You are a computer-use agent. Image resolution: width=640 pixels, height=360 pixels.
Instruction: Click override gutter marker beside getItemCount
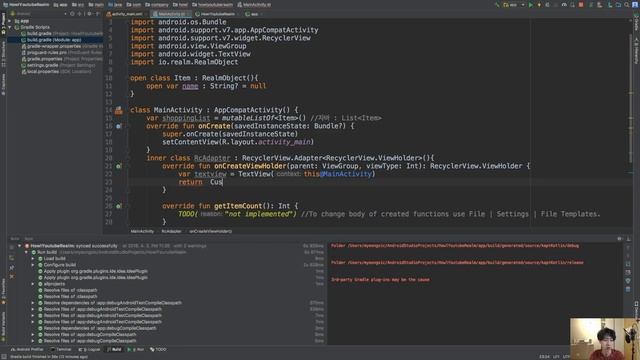[x=118, y=206]
